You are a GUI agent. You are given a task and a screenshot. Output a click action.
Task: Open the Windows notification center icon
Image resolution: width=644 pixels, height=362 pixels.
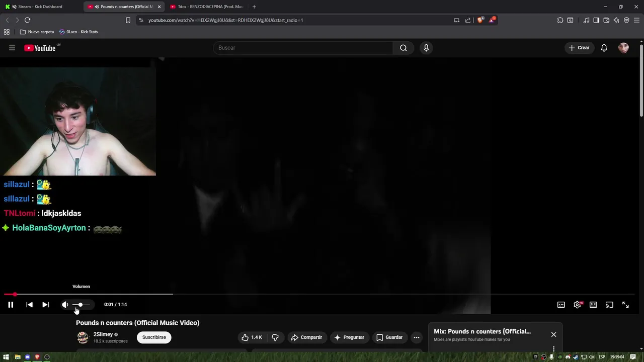click(633, 357)
